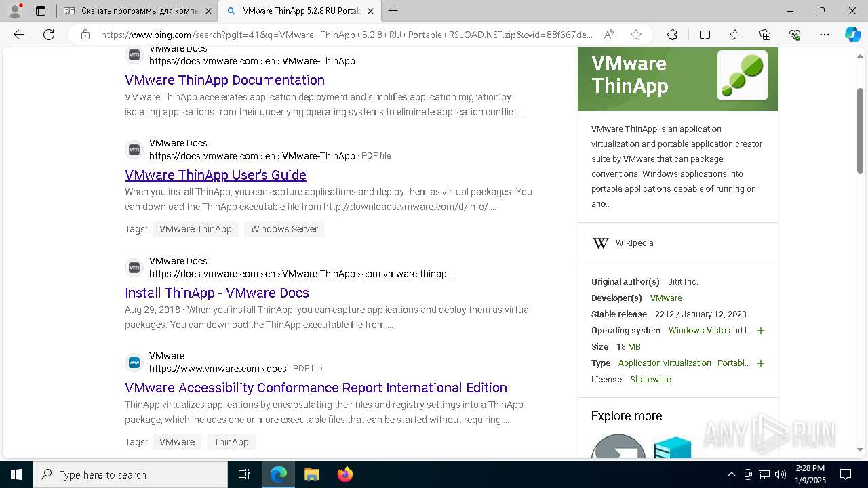Close the VMware ThinApp search tab
Image resolution: width=868 pixels, height=488 pixels.
point(370,11)
